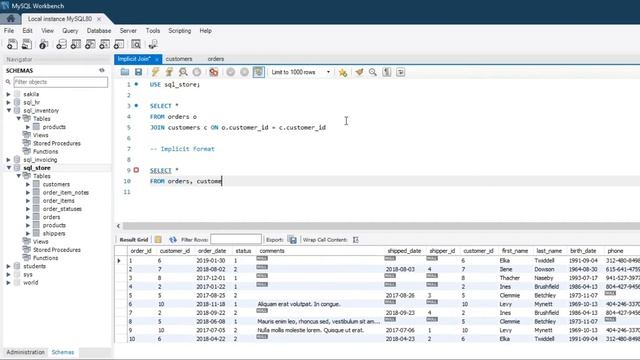Create a new SQL tab from main toolbar
Screen dimensions: 640x360
pyautogui.click(x=12, y=44)
